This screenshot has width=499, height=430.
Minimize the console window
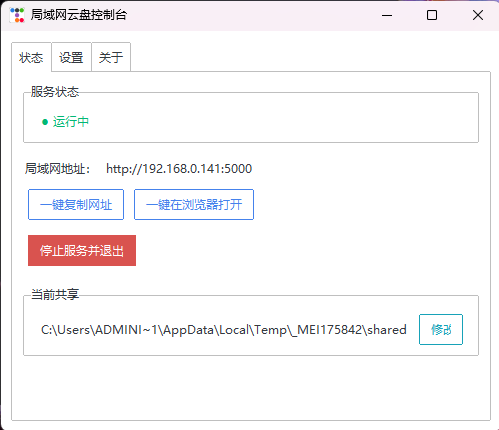pos(387,15)
